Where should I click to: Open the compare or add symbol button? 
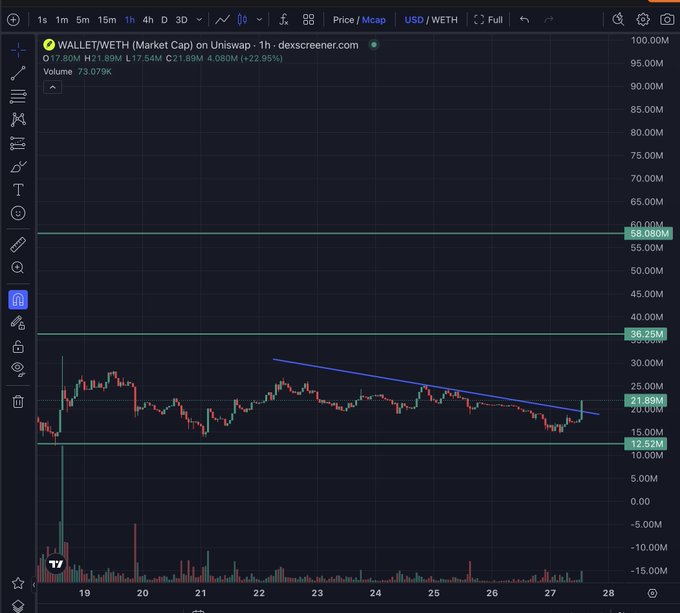click(x=13, y=20)
